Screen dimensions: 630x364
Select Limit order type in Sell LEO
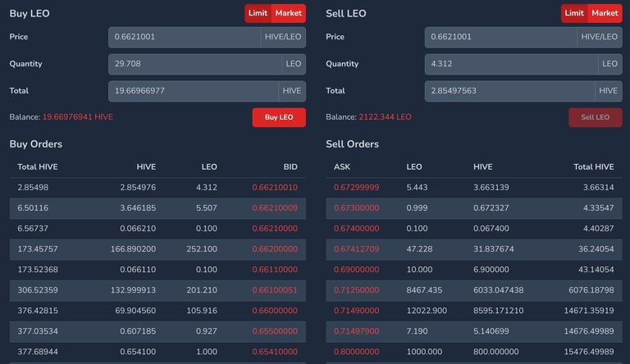click(x=574, y=13)
